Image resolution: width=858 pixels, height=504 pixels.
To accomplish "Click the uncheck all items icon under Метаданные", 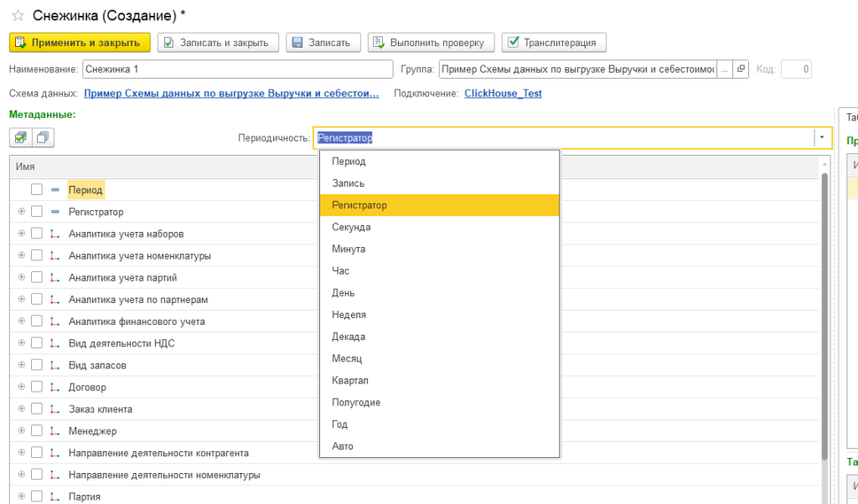I will (x=42, y=137).
